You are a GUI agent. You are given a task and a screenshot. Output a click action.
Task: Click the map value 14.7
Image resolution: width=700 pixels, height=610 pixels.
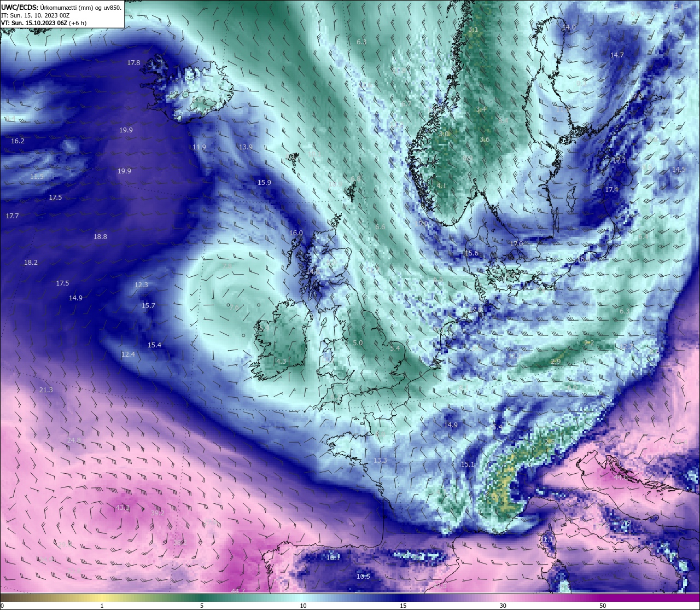617,55
